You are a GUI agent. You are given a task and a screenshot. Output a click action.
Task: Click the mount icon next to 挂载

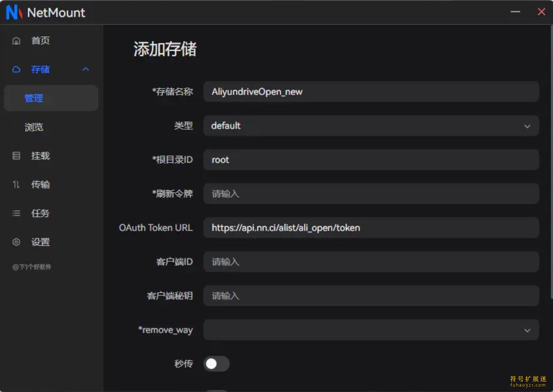(16, 155)
